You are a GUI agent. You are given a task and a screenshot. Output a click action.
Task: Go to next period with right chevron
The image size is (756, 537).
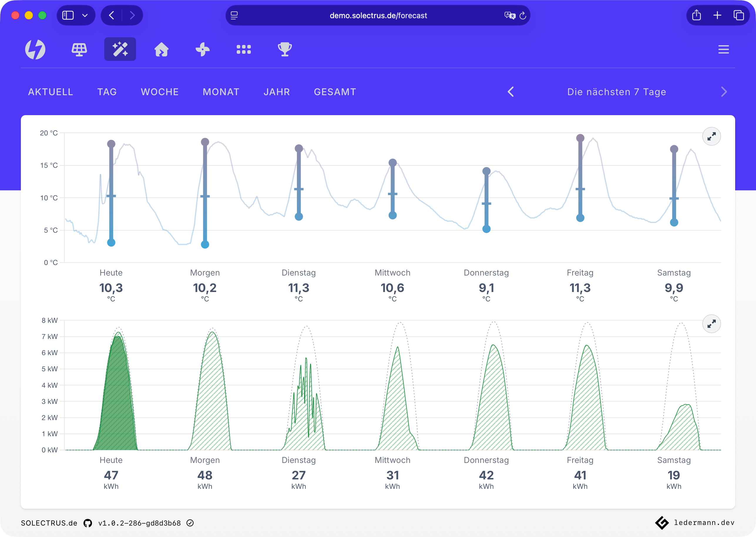click(724, 92)
